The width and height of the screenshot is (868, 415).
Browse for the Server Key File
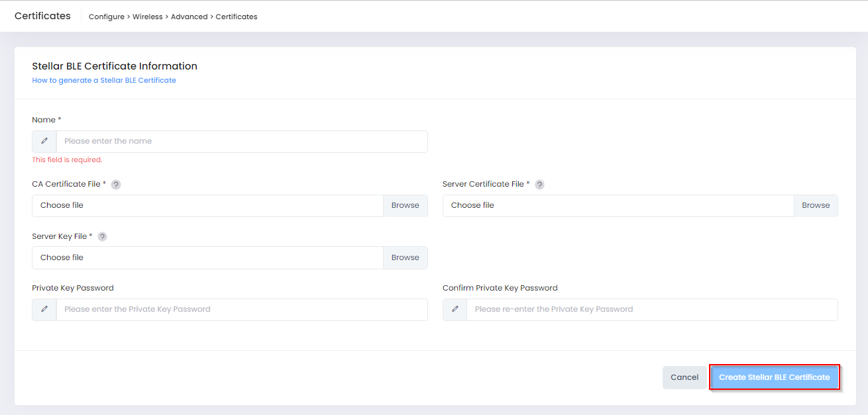click(405, 257)
